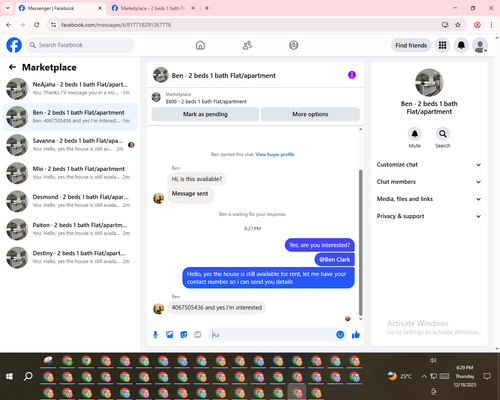Search in conversation magnifier icon
500x400 pixels.
[443, 134]
